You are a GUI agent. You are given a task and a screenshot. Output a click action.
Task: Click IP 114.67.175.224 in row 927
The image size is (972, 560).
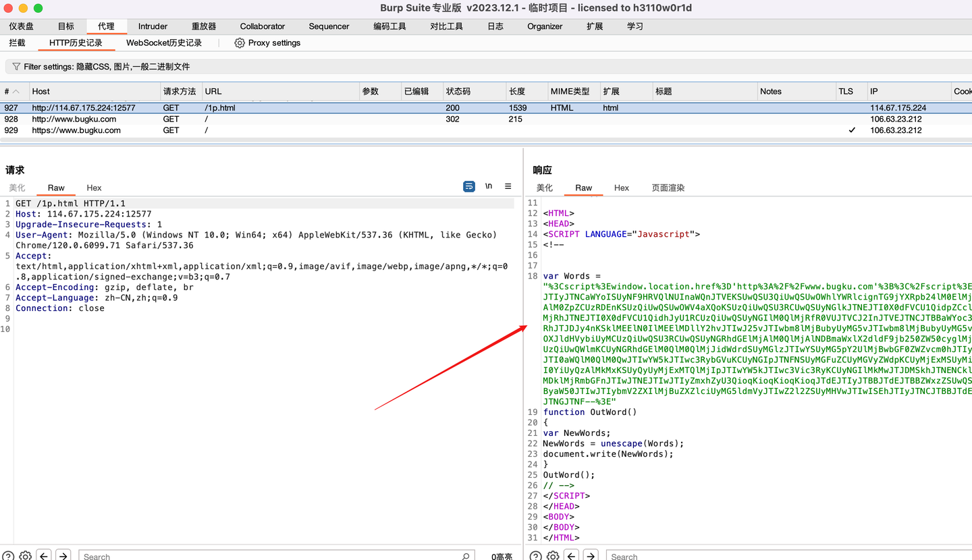pyautogui.click(x=898, y=107)
